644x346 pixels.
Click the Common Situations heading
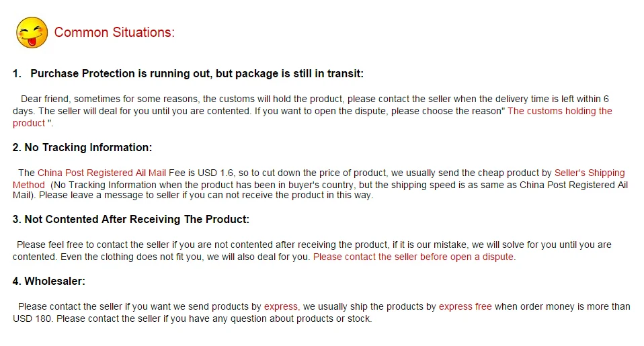114,32
